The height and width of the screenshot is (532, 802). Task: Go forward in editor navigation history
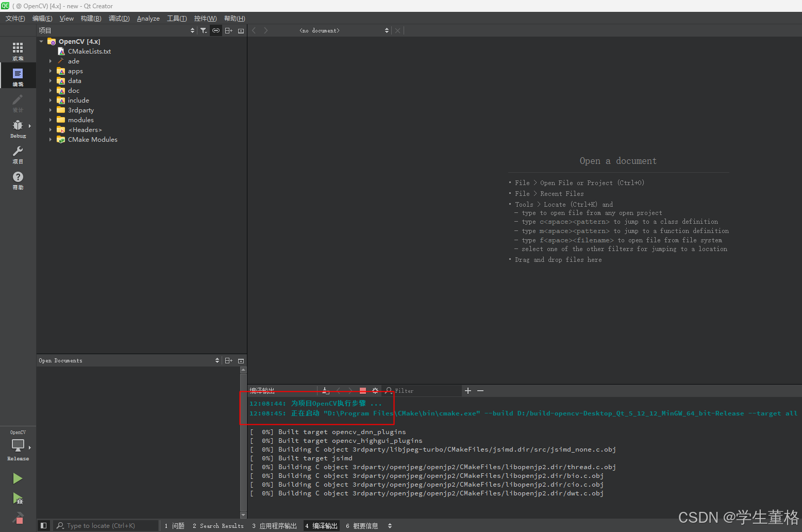[x=265, y=30]
